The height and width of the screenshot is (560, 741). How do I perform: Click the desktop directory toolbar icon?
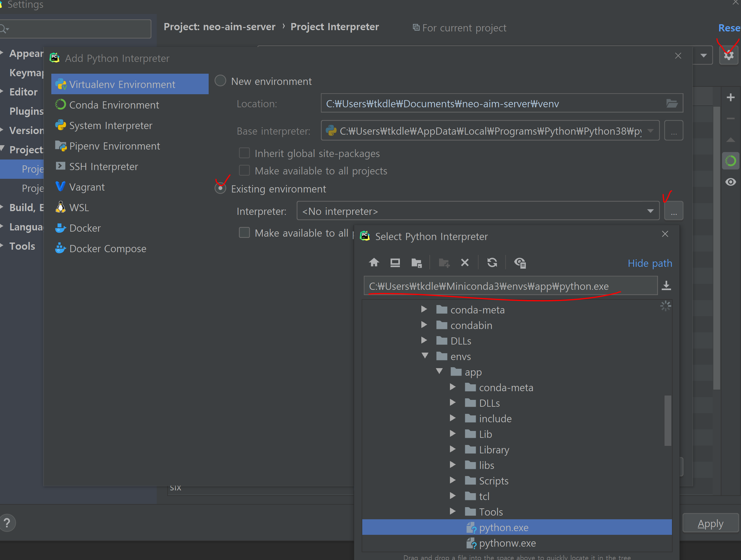[395, 262]
